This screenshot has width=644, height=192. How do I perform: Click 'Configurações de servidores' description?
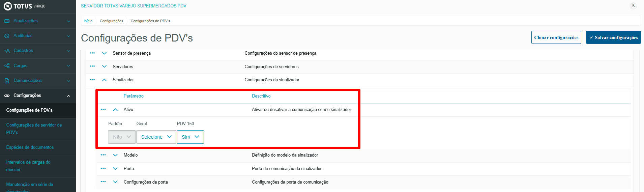271,67
